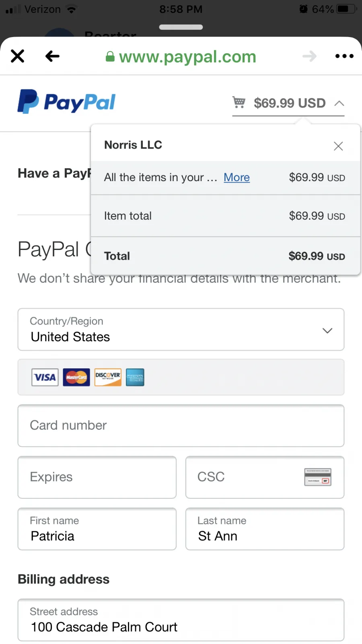Collapse the $69.99 USD cart summary chevron
The image size is (362, 644).
(339, 103)
